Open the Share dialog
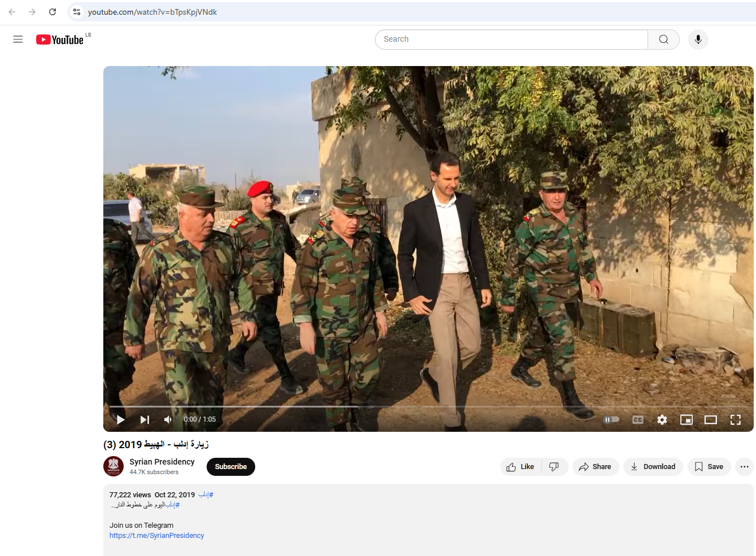The image size is (756, 556). (595, 467)
